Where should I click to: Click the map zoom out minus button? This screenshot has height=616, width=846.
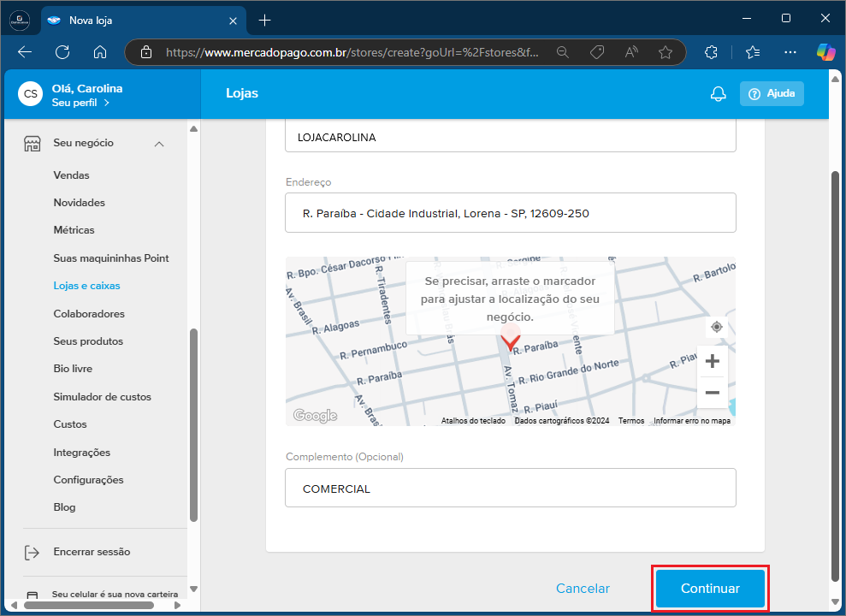pos(712,393)
